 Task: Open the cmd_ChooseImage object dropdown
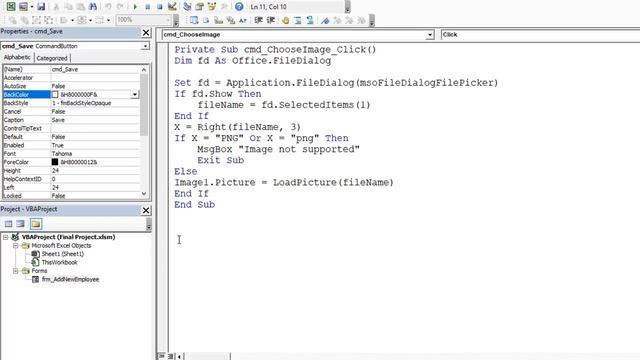click(429, 35)
